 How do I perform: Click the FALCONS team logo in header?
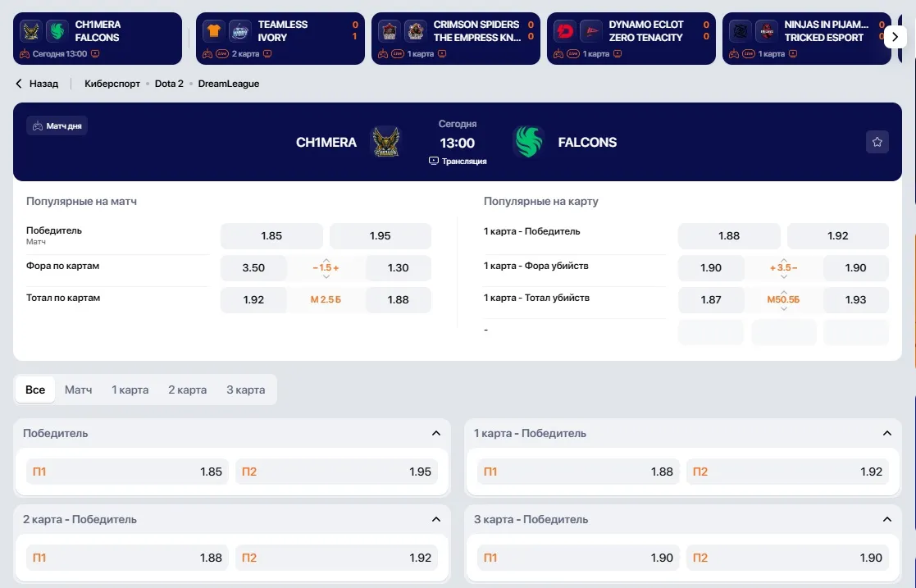tap(528, 142)
